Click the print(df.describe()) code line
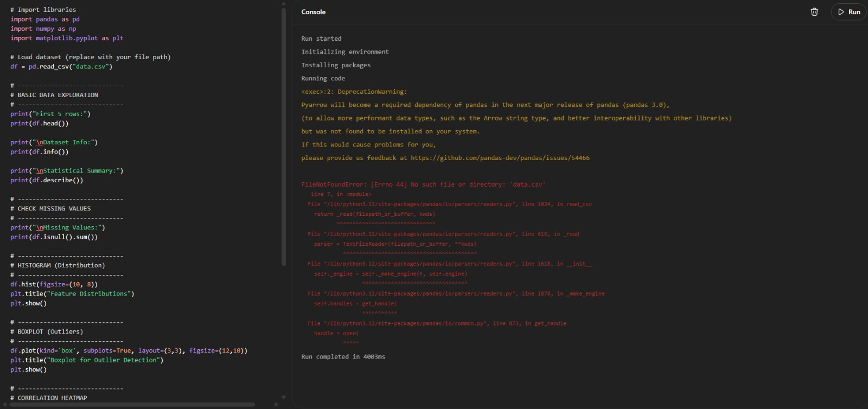Viewport: 868px width, 409px height. click(47, 180)
